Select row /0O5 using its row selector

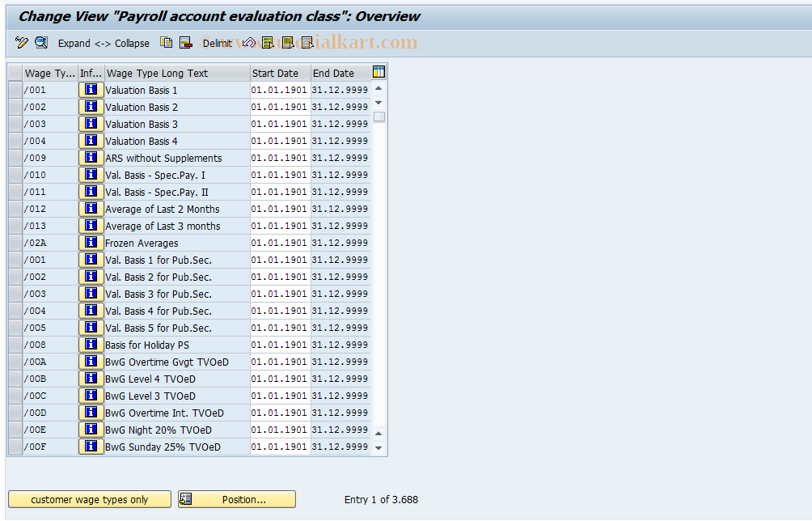pyautogui.click(x=15, y=328)
